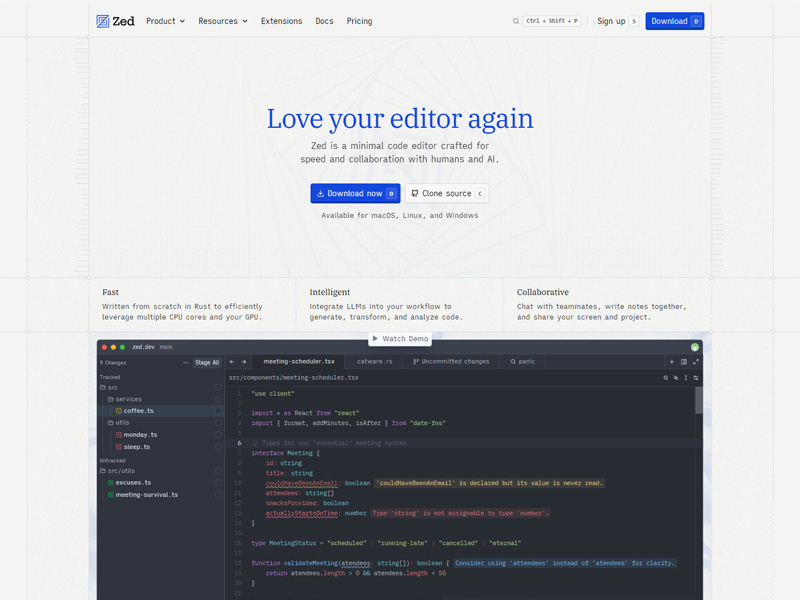Viewport: 800px width, 600px height.
Task: Click the user avatar in the editor titlebar
Action: point(695,347)
